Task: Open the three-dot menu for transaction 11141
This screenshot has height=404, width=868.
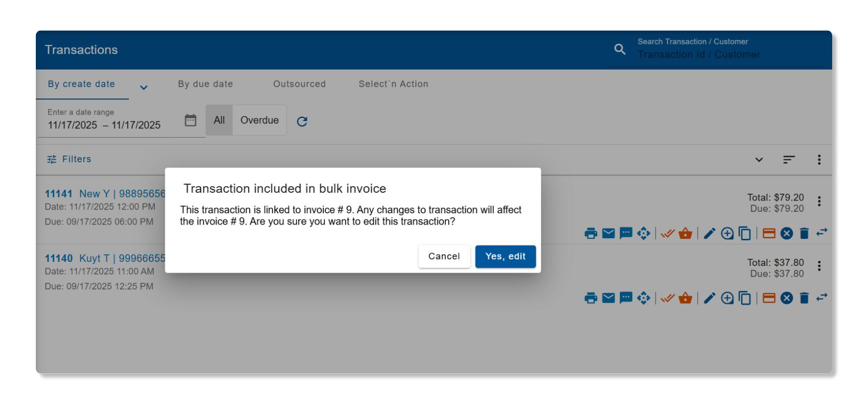Action: (x=819, y=201)
